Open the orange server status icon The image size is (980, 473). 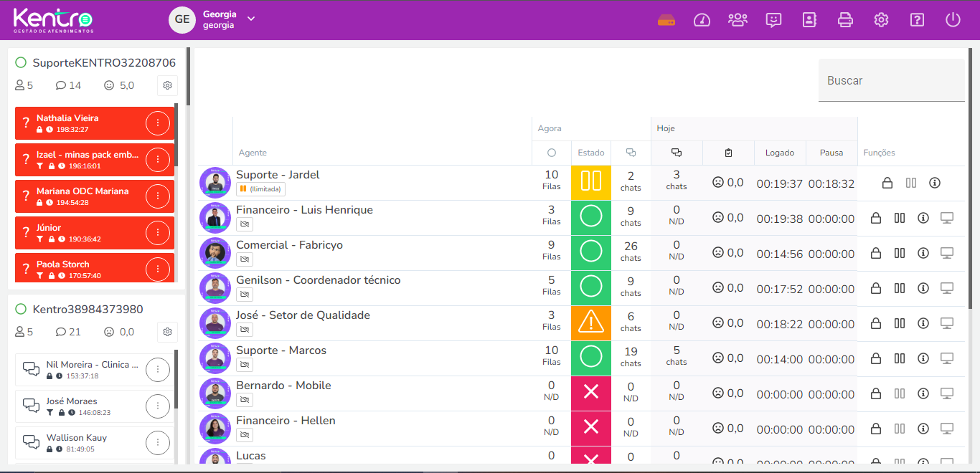[666, 20]
